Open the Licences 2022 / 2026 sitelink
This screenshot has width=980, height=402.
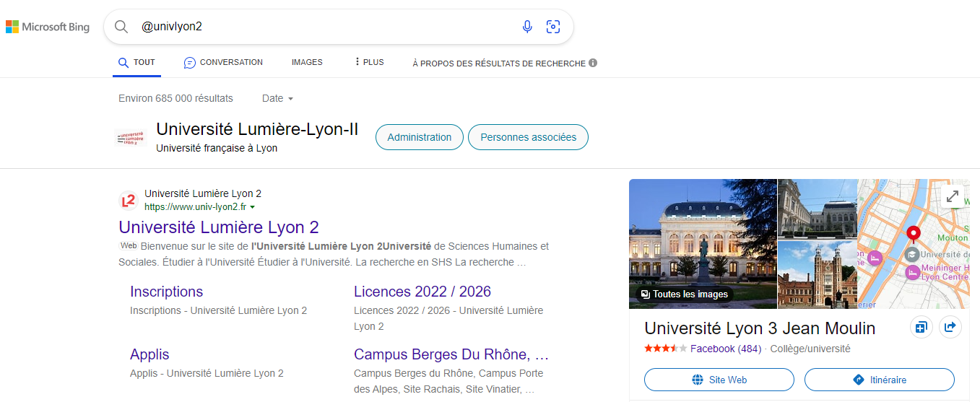click(422, 292)
